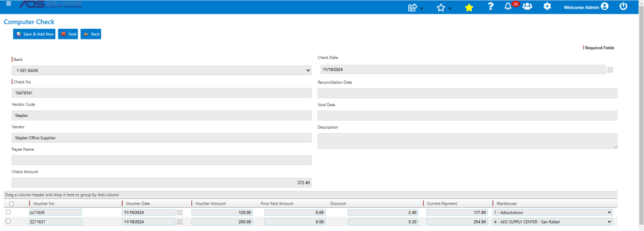Screen dimensions: 644x231
Task: Click the empty Payee Name field
Action: [x=162, y=160]
